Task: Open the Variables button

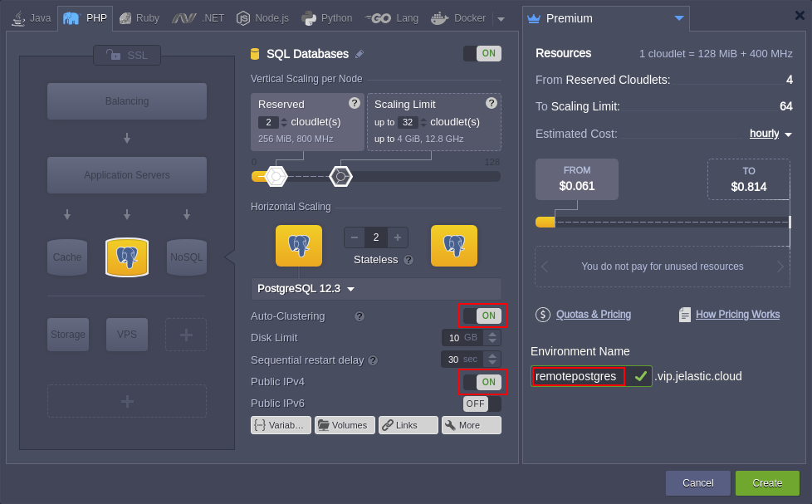Action: 281,425
